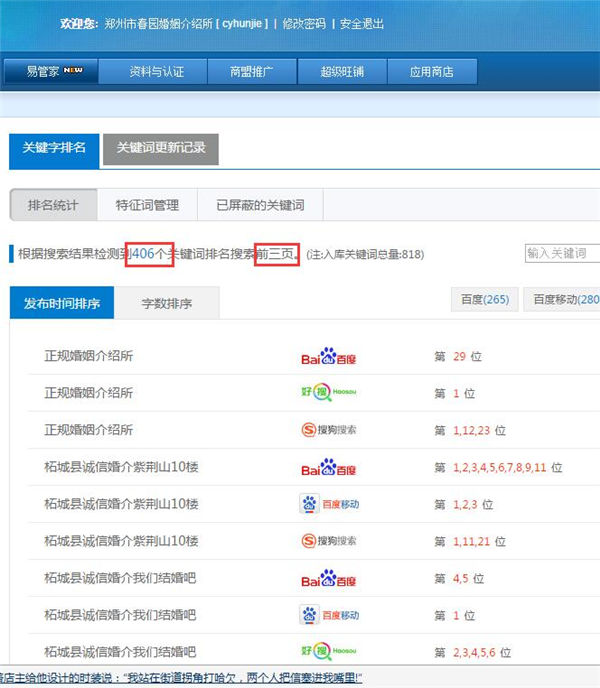Click the Baidu logo beside ranks 4,5

(328, 578)
